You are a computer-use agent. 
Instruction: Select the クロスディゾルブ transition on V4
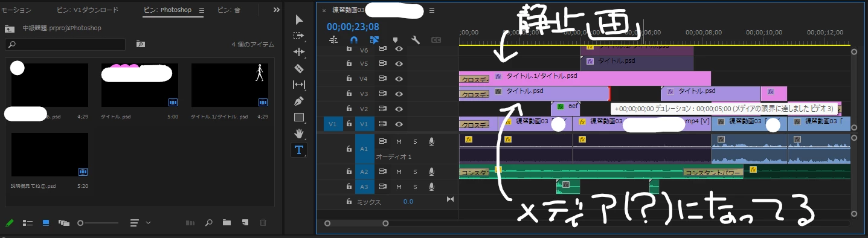475,79
